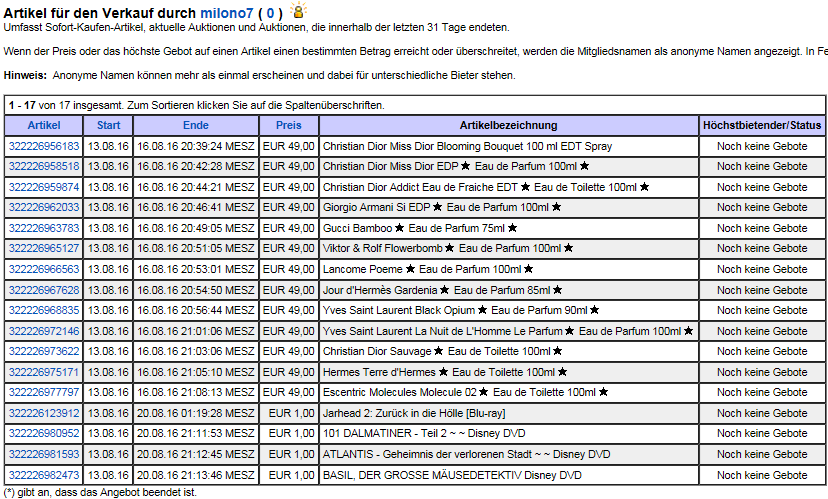828x499 pixels.
Task: Click Noch keine Gebote in the Gucci Bamboo row
Action: (x=762, y=229)
